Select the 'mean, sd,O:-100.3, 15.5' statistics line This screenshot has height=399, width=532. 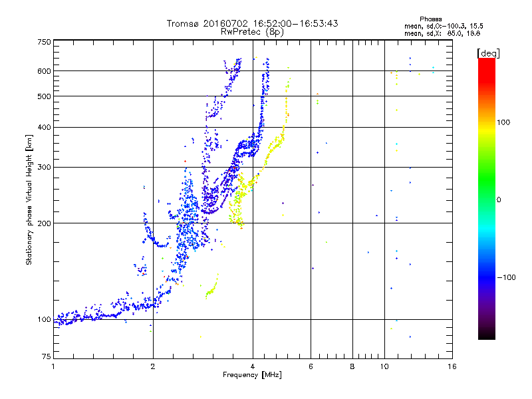[444, 26]
